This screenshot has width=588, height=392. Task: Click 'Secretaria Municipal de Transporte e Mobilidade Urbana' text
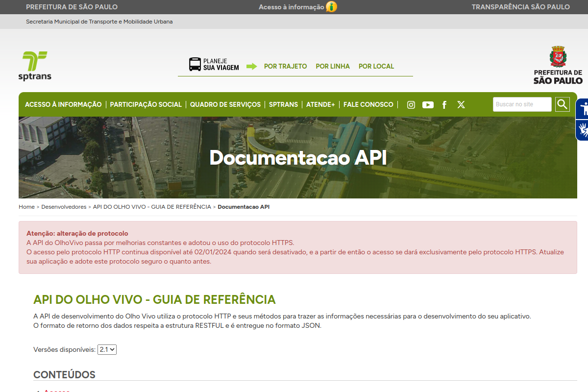click(x=99, y=22)
